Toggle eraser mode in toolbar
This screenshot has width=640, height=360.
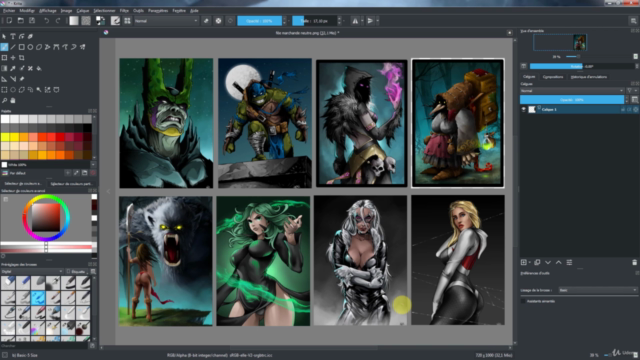(x=206, y=21)
